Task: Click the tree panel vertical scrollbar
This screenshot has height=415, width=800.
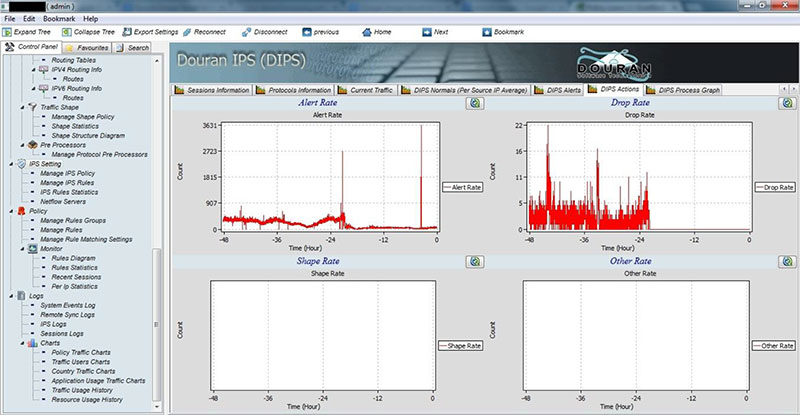Action: (156, 324)
